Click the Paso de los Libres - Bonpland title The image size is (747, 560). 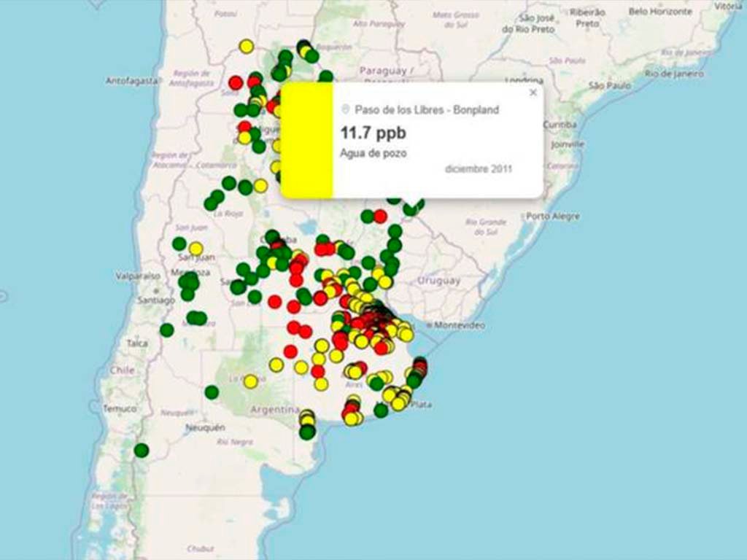pyautogui.click(x=427, y=110)
